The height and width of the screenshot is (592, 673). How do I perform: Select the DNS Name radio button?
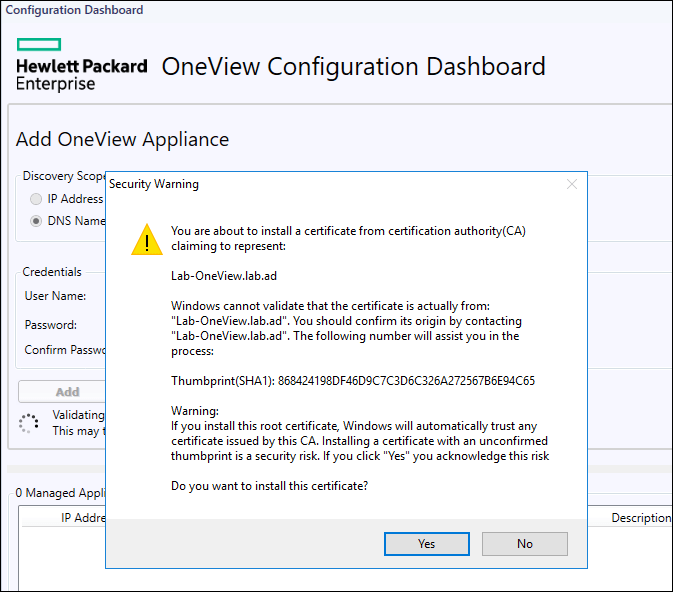[36, 221]
